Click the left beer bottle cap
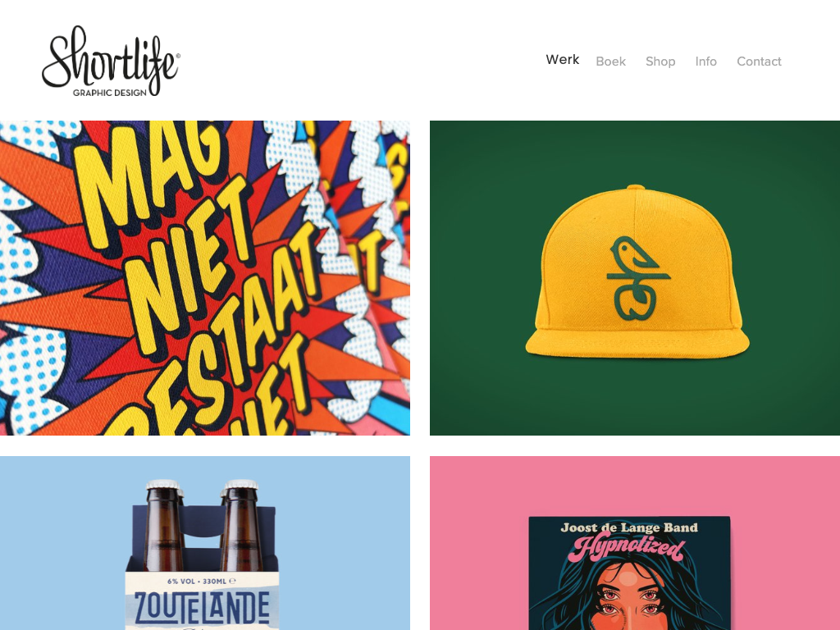The width and height of the screenshot is (840, 630). [163, 484]
